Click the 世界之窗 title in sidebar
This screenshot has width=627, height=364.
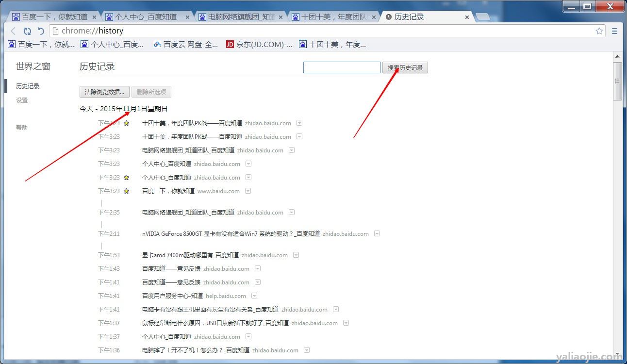[x=33, y=66]
